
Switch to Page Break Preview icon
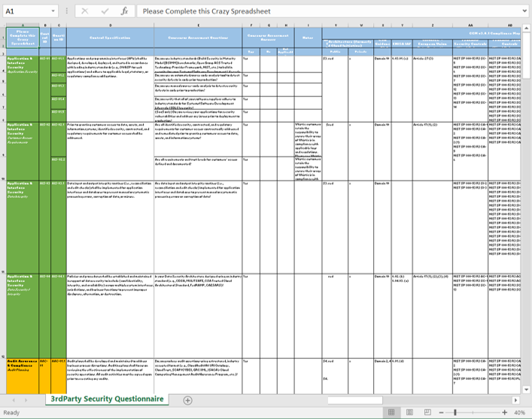(x=427, y=412)
